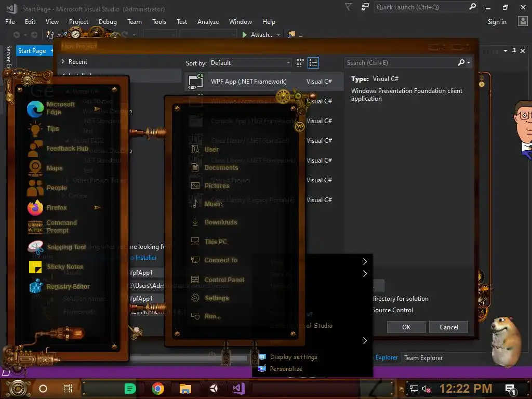Click the network tray icon
This screenshot has height=399, width=532.
[x=414, y=389]
